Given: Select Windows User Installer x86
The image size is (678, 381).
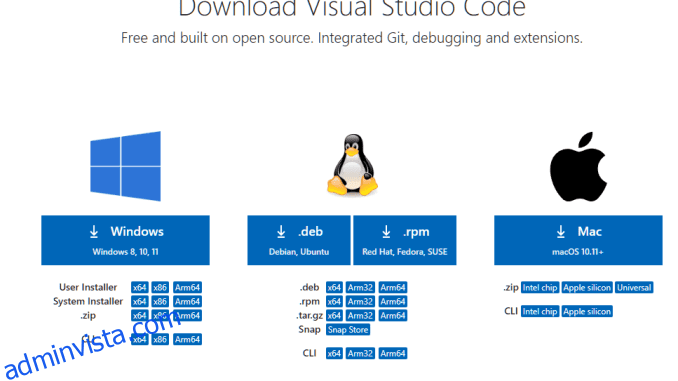Looking at the screenshot, I should point(160,288).
